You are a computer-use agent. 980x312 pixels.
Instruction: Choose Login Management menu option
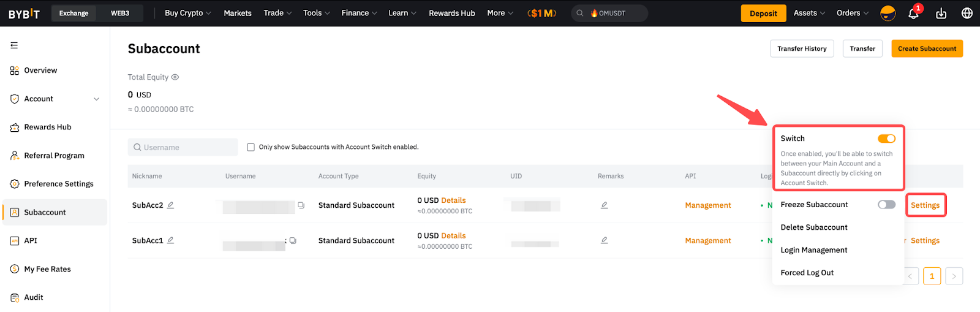click(x=814, y=250)
